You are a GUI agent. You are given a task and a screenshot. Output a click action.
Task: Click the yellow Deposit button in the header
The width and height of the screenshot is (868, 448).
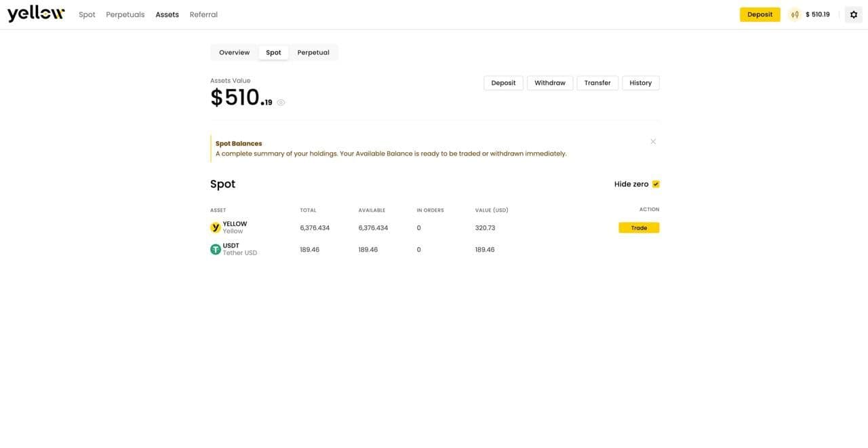click(x=759, y=14)
